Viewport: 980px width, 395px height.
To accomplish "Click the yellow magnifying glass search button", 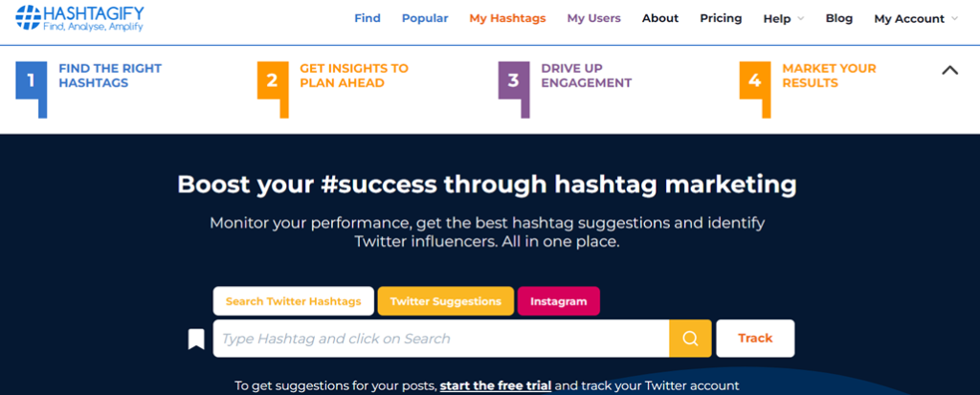I will pyautogui.click(x=690, y=339).
